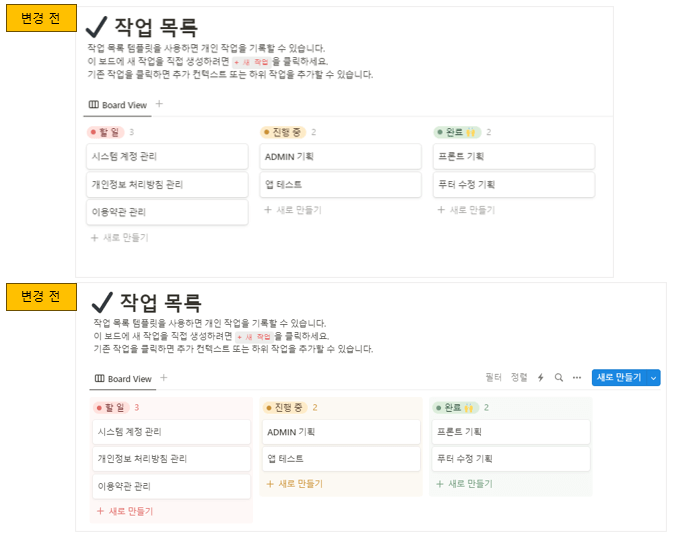Open 프론트 기획 card in colored-column board
680x535 pixels.
tap(511, 432)
